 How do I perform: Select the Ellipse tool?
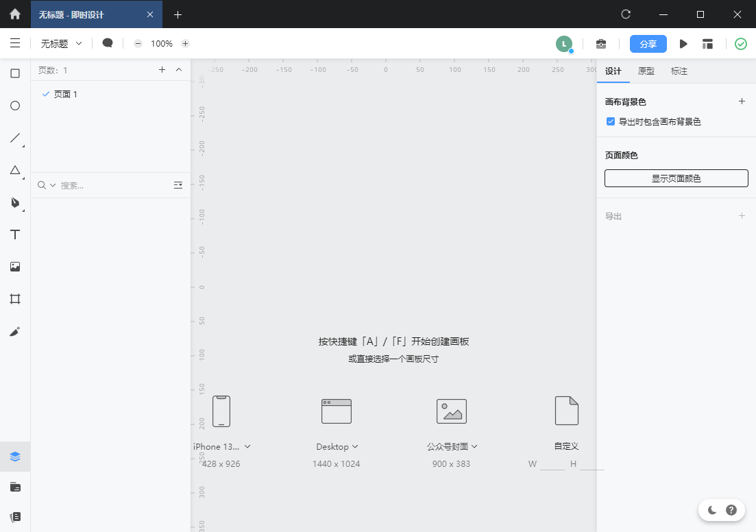coord(14,106)
